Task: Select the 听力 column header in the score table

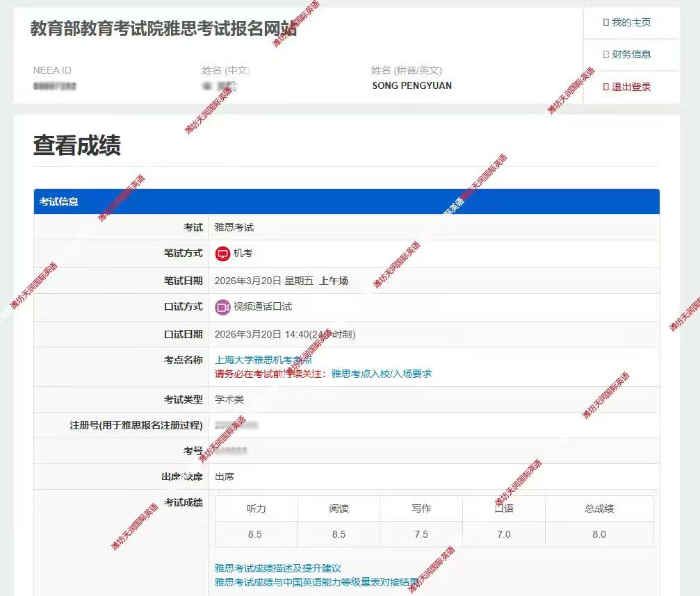Action: (x=256, y=508)
